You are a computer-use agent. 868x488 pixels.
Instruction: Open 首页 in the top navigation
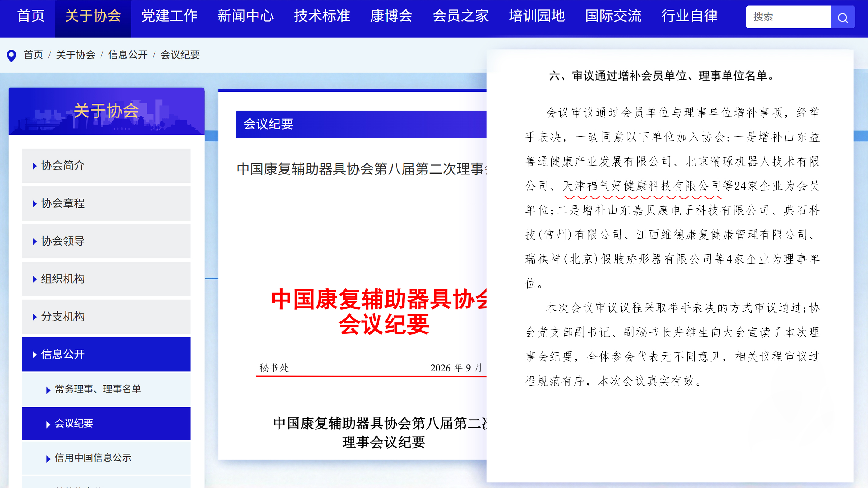(x=31, y=16)
